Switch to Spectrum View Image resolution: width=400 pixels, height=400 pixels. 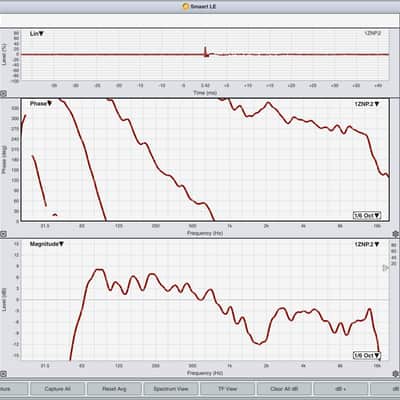tap(171, 389)
